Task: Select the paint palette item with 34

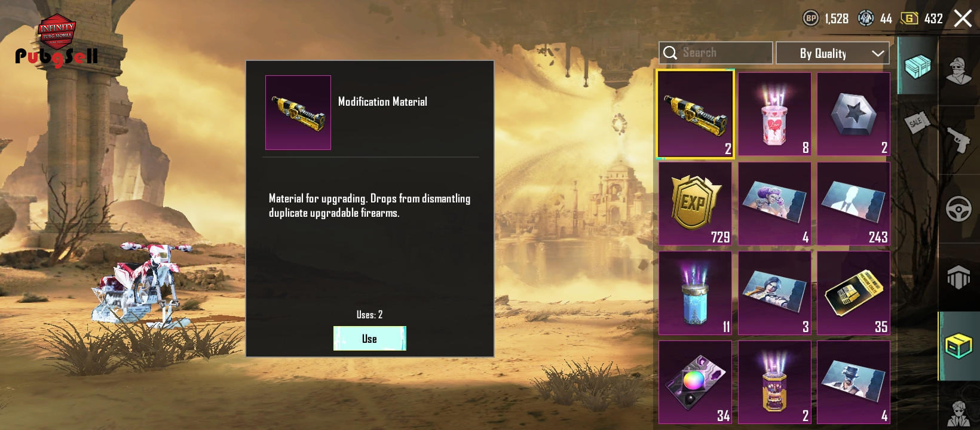Action: (x=695, y=382)
